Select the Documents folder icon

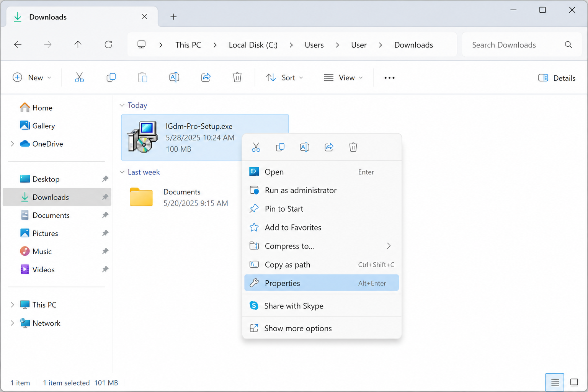[141, 197]
